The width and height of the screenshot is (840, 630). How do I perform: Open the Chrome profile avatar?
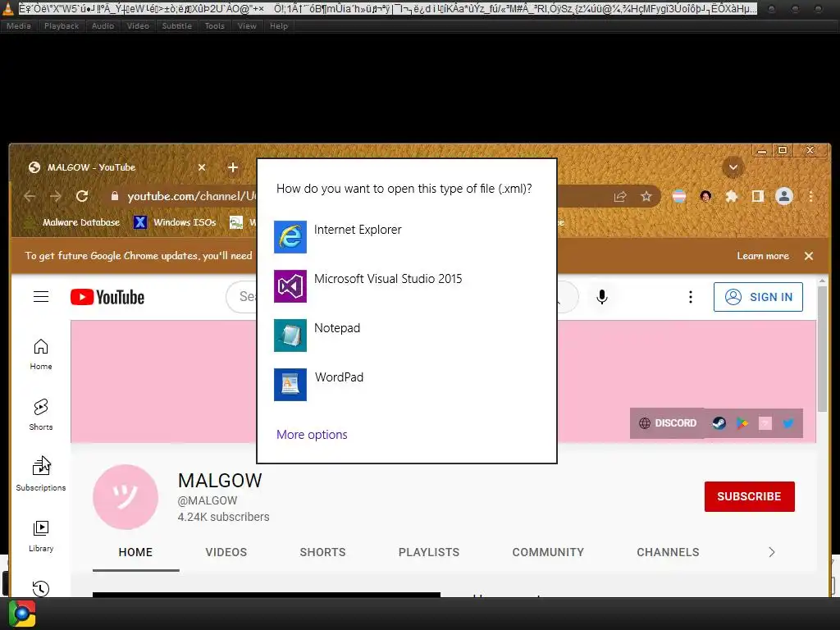(x=783, y=196)
